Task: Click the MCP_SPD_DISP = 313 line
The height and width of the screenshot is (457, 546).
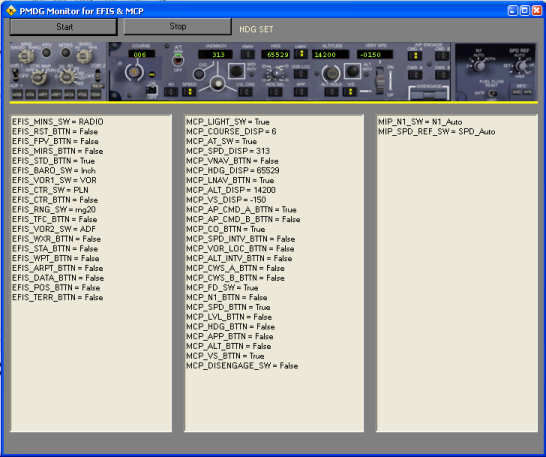Action: [x=228, y=151]
